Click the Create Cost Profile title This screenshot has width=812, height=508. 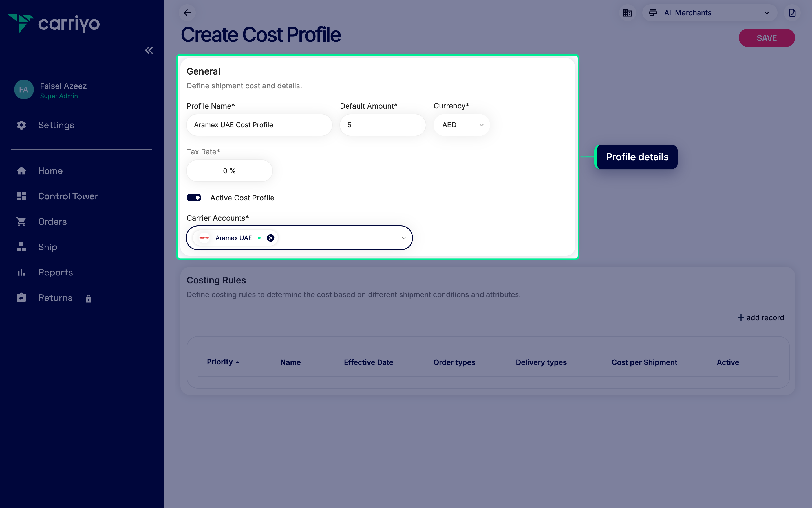click(x=261, y=35)
